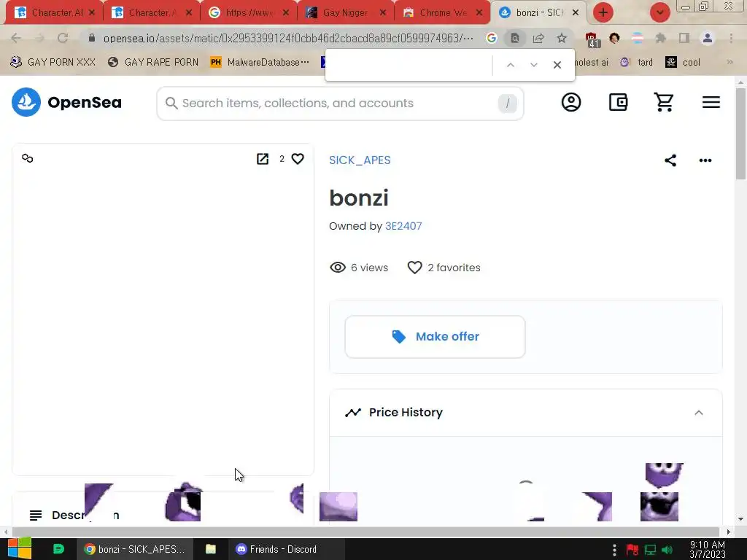Open the shopping cart
The width and height of the screenshot is (747, 560).
point(664,102)
